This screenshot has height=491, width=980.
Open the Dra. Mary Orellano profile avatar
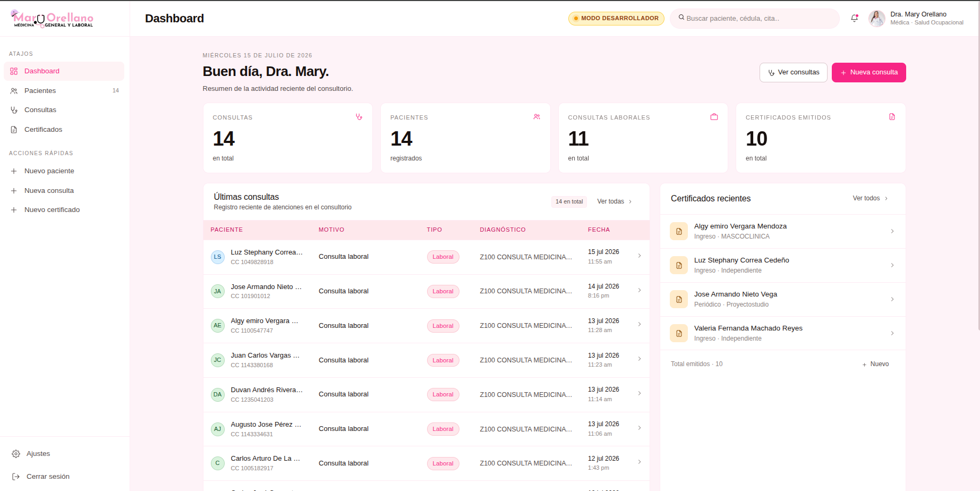point(876,19)
